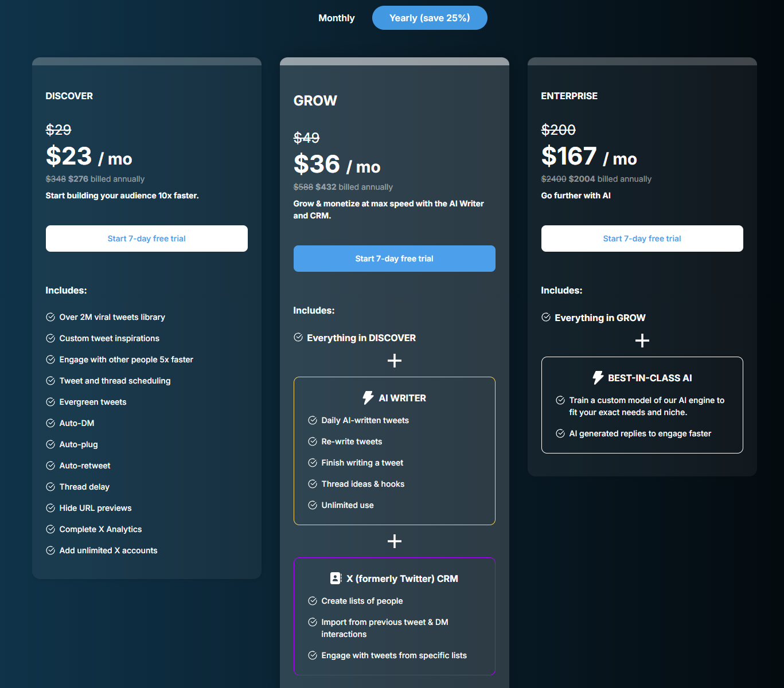Select the Yearly (save 25%) billing option
This screenshot has height=688, width=784.
[x=429, y=18]
